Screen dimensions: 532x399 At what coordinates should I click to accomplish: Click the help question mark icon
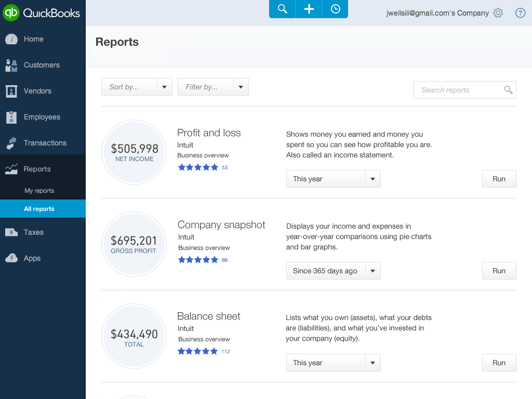click(520, 13)
